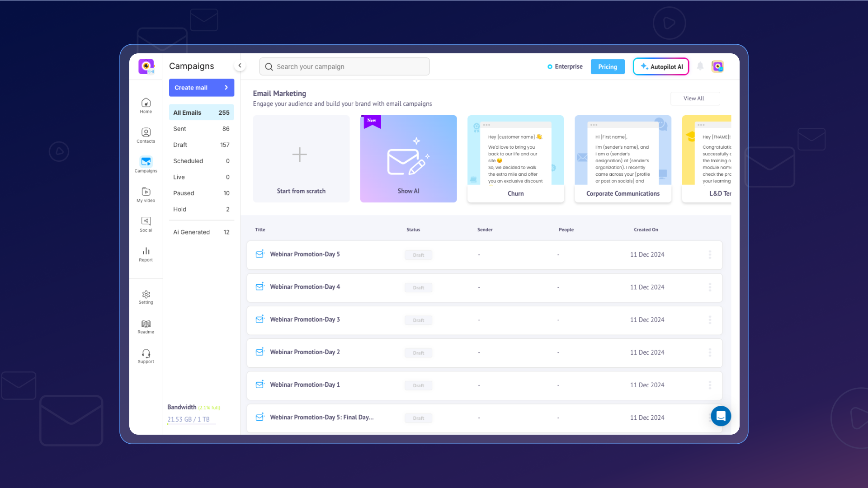The width and height of the screenshot is (868, 488).
Task: Navigate to Report section
Action: coord(146,254)
